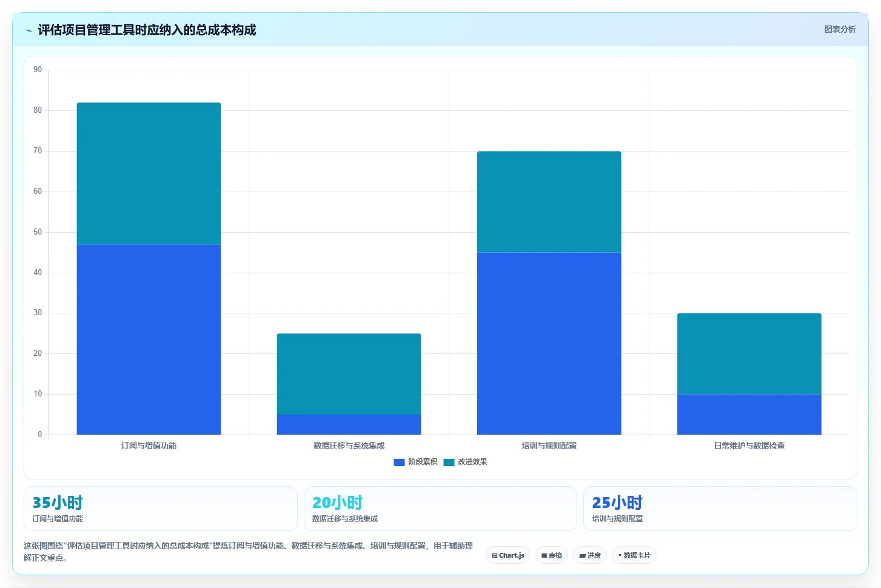Click the blue bar segment for 数据迁移与系统集成
The height and width of the screenshot is (588, 881).
tap(349, 424)
